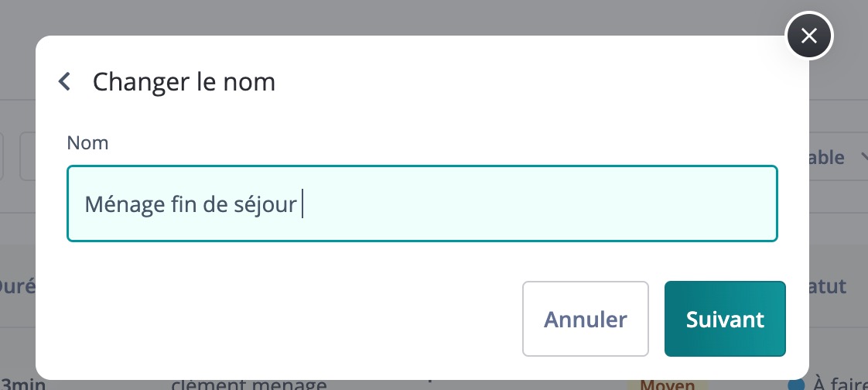Select the 'Changer le nom' dialog title
The image size is (868, 390).
coord(184,82)
